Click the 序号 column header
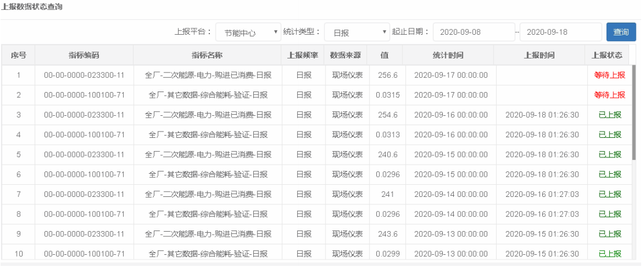 click(18, 55)
